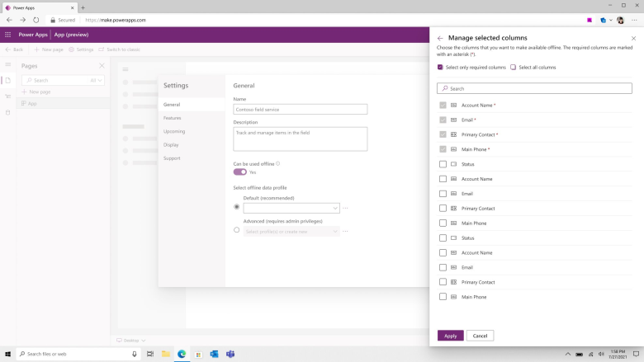Turn off the Can be used offline toggle
644x362 pixels.
click(x=240, y=172)
